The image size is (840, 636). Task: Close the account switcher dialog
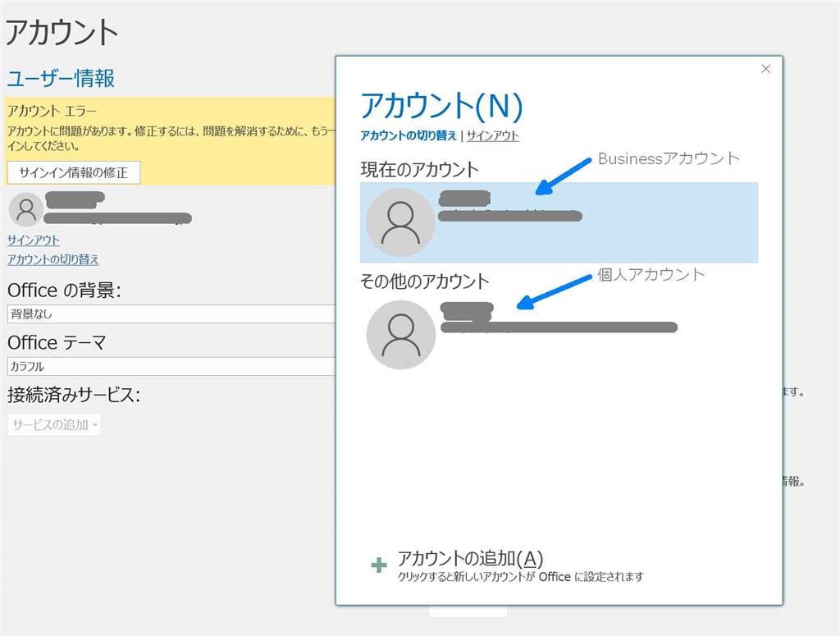pyautogui.click(x=765, y=69)
